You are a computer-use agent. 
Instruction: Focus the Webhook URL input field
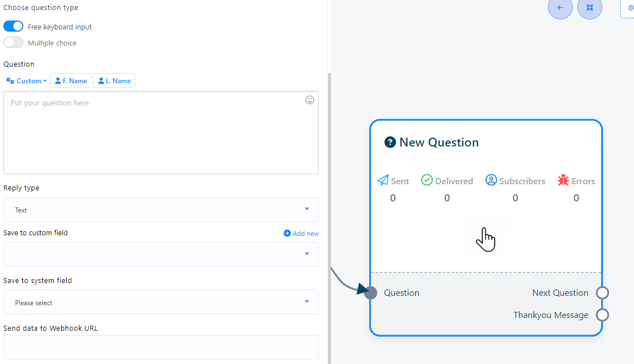[x=161, y=347]
